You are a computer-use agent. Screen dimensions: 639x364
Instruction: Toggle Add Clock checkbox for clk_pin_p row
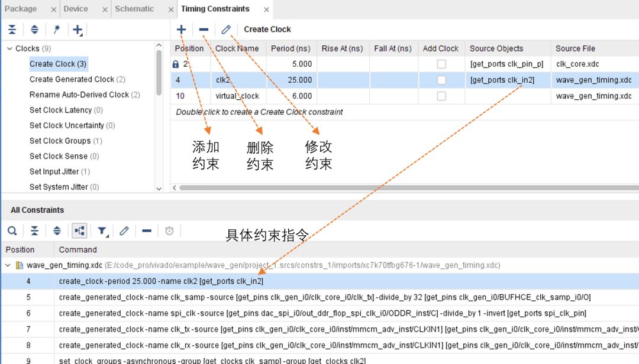pos(441,64)
